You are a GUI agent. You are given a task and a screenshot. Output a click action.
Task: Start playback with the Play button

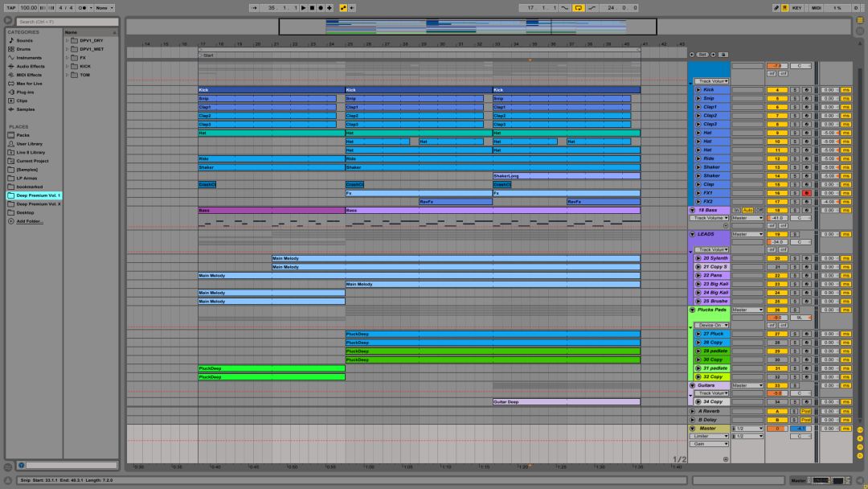[x=303, y=8]
